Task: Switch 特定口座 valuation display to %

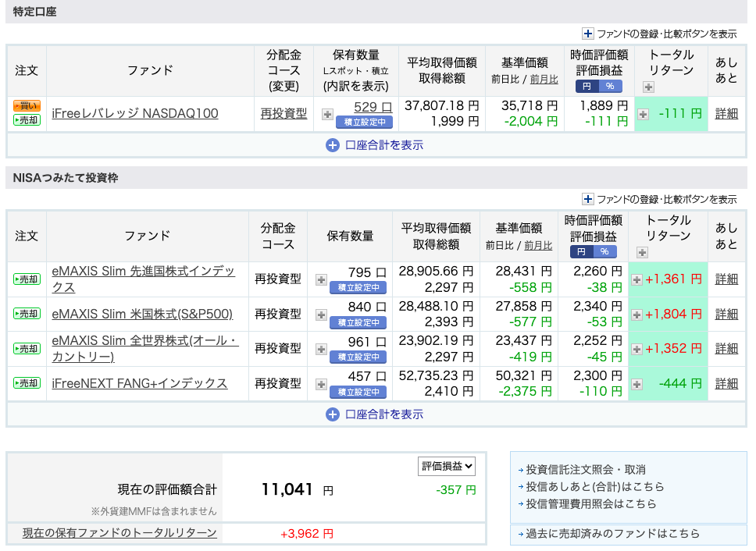Action: pyautogui.click(x=611, y=86)
